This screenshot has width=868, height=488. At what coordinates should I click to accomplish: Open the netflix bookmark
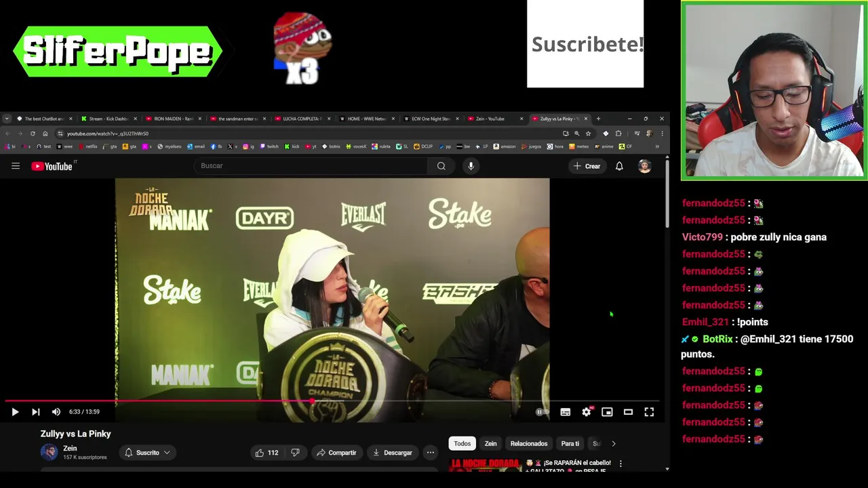pyautogui.click(x=88, y=146)
